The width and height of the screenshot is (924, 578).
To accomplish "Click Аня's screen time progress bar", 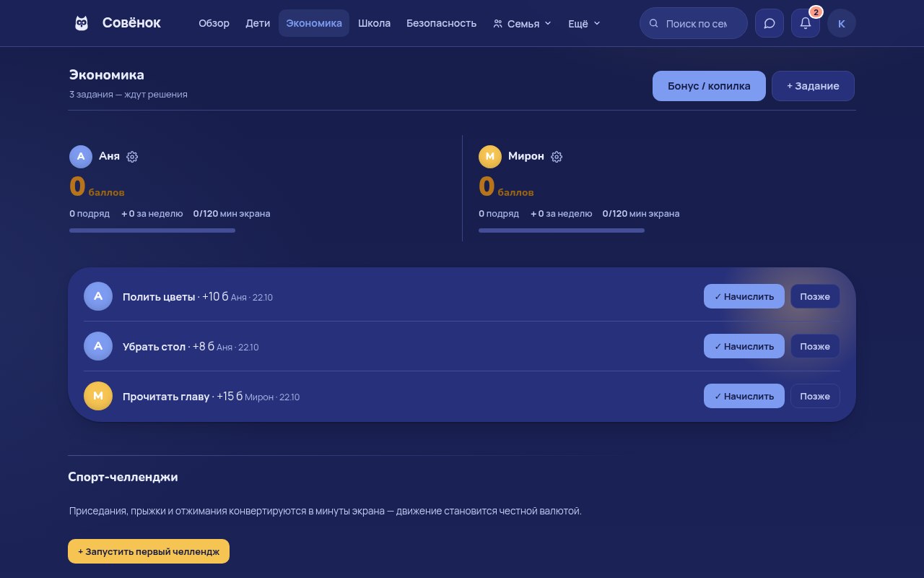I will pos(152,230).
